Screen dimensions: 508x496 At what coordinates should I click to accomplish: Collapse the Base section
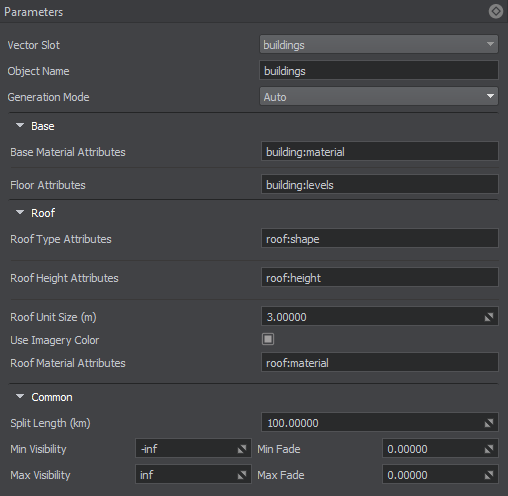tap(20, 126)
